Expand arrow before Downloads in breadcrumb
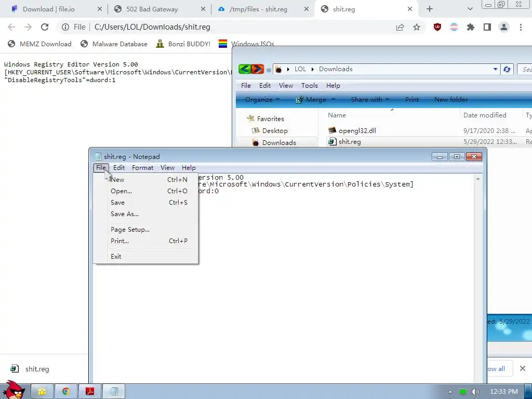 coord(312,69)
